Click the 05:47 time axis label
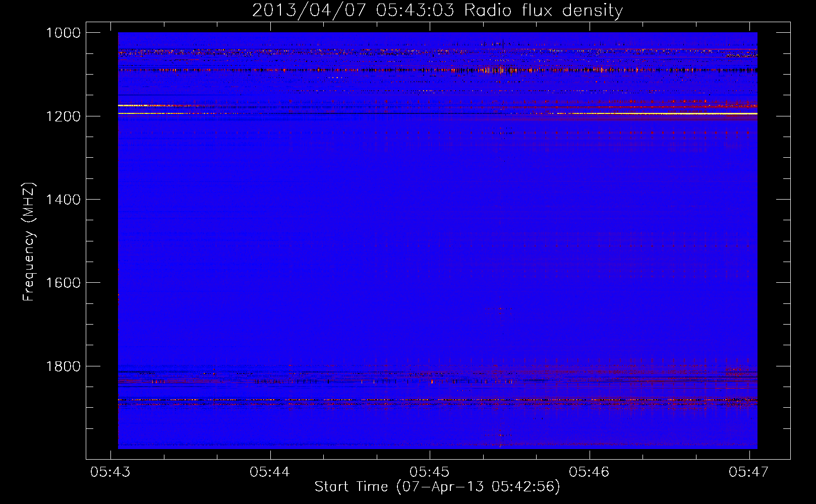Viewport: 816px width, 504px height. (x=749, y=472)
